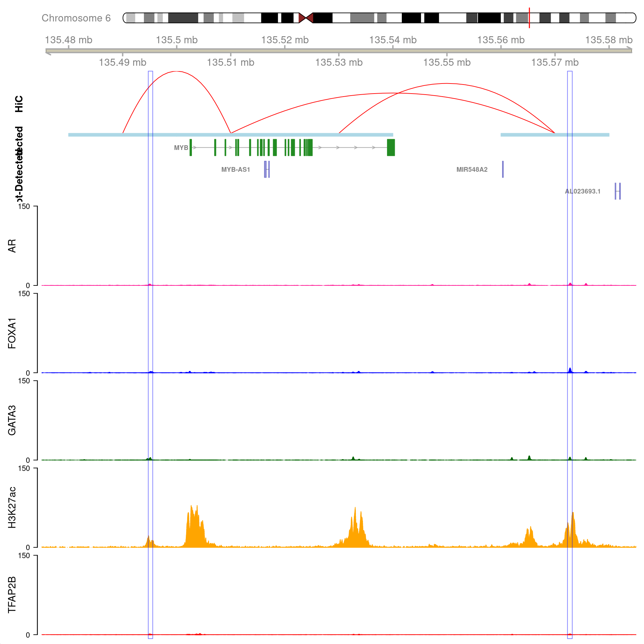Image resolution: width=644 pixels, height=644 pixels.
Task: Select the final large MYB exon
Action: [x=390, y=148]
